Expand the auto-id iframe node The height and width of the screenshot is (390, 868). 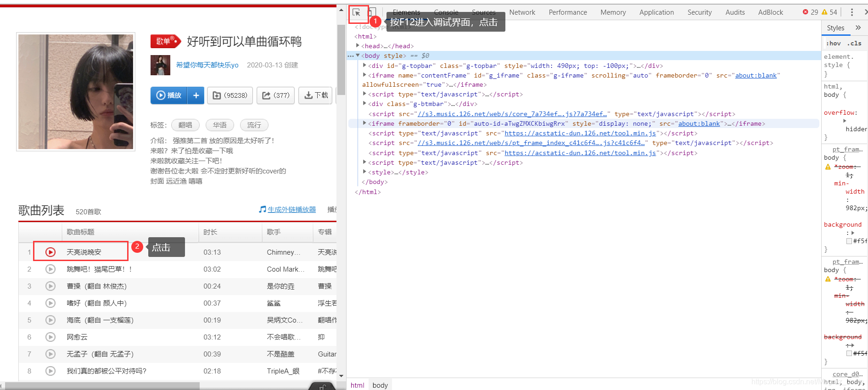pos(364,123)
